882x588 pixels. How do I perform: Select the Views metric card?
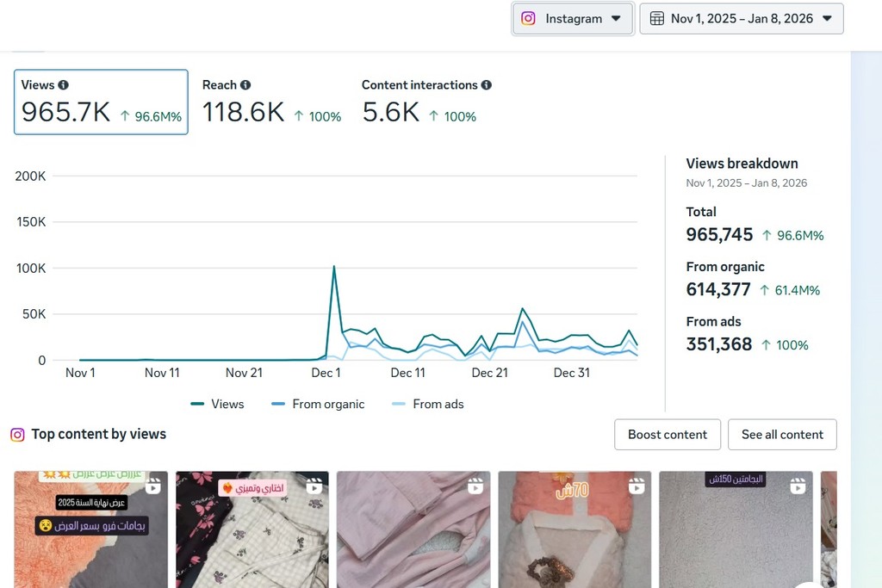point(101,102)
